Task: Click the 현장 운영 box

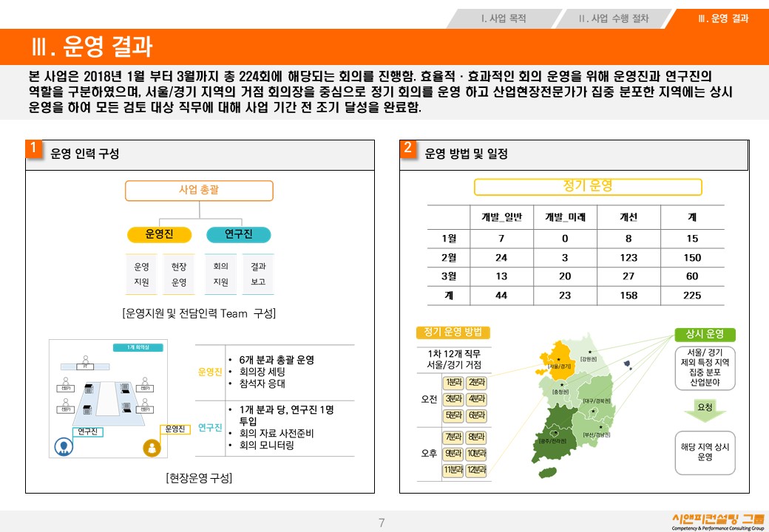Action: [178, 274]
